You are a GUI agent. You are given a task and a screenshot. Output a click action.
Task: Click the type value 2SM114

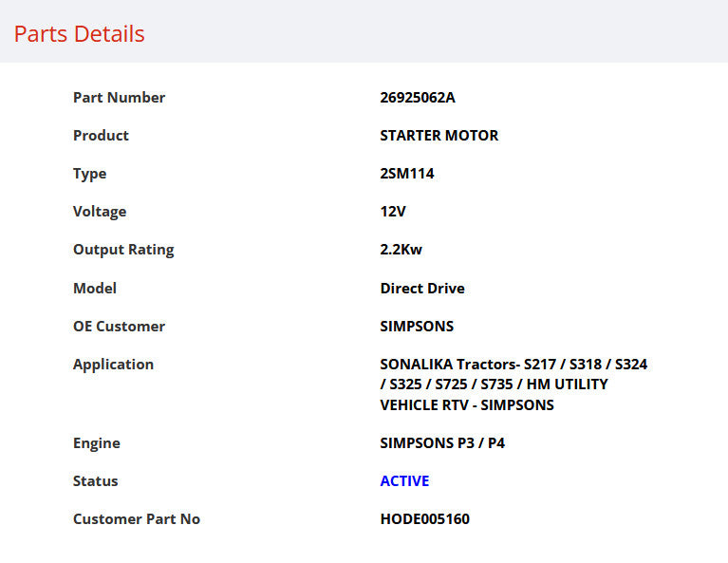[x=407, y=173]
